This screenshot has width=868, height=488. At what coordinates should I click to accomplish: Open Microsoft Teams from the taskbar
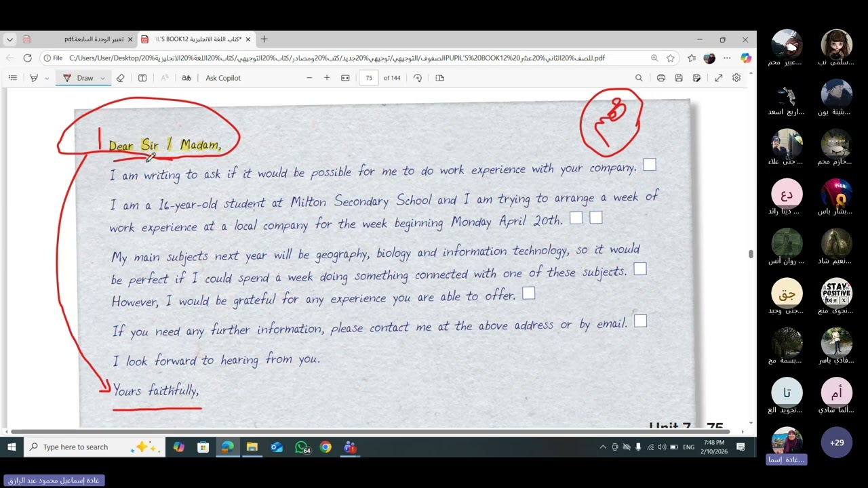pyautogui.click(x=351, y=447)
